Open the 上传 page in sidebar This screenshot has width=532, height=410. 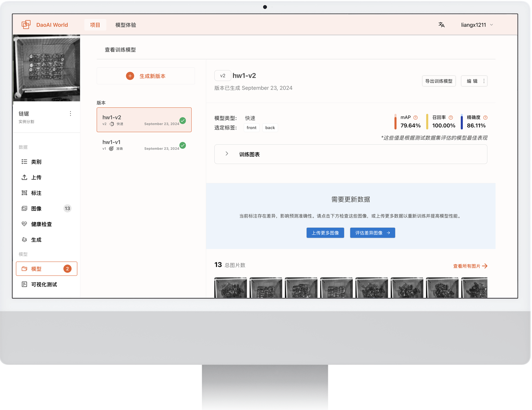36,177
